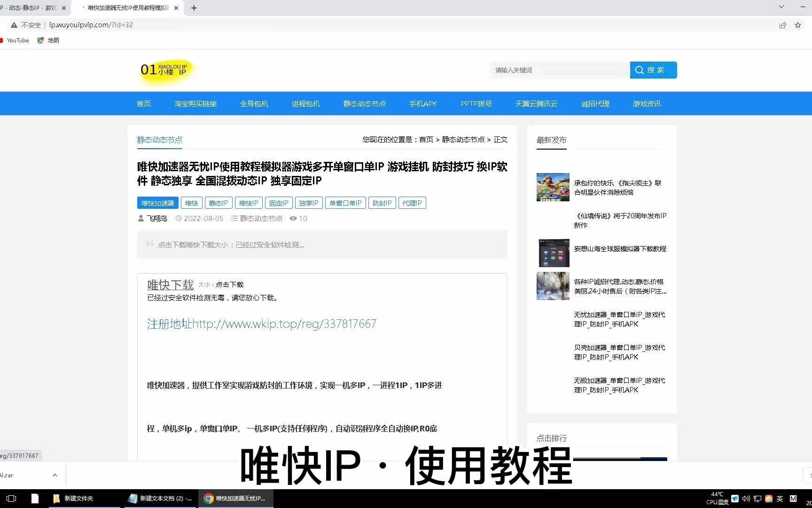Open the 静态动态节点 nav item
Screen dimensions: 812x508
(364, 103)
